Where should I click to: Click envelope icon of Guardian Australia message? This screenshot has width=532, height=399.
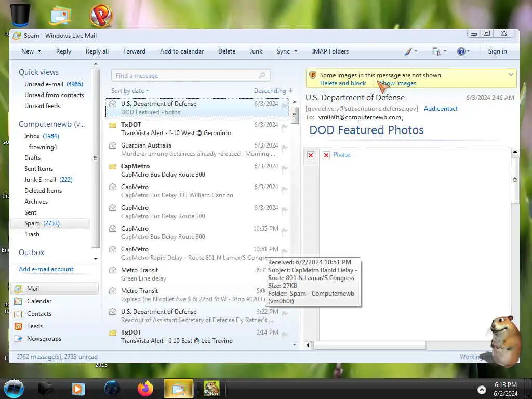(113, 145)
